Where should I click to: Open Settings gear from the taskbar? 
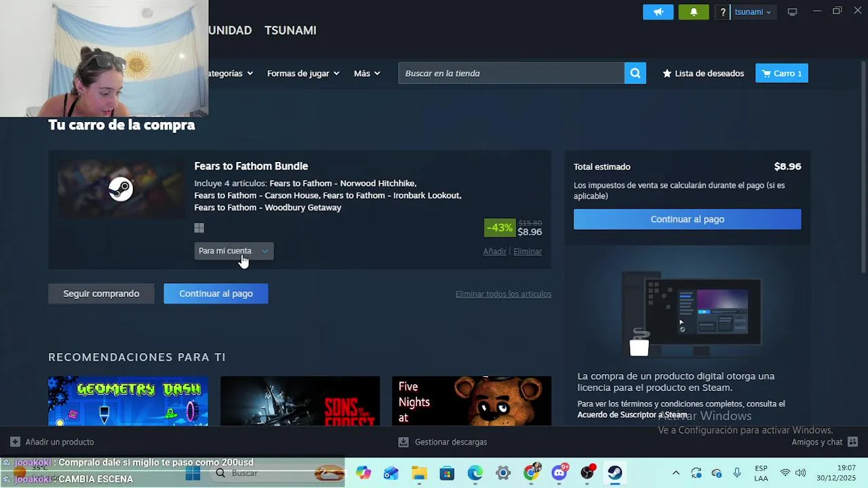pos(502,473)
